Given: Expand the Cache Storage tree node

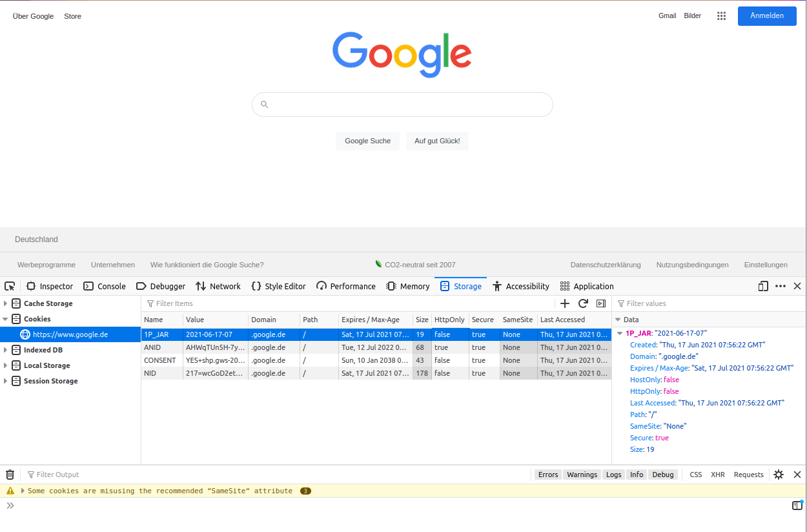Looking at the screenshot, I should point(6,303).
